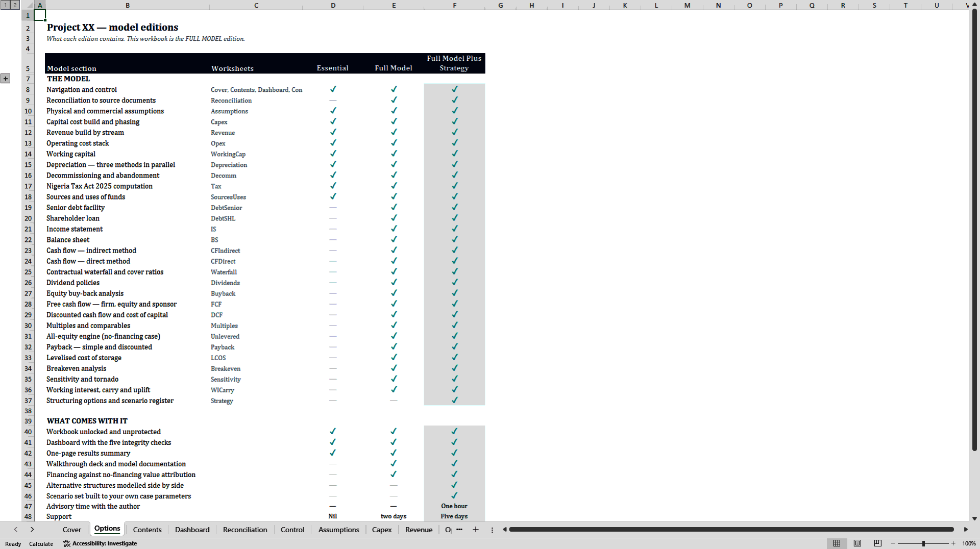Click the tab bar options dots
Image resolution: width=980 pixels, height=549 pixels.
click(492, 530)
